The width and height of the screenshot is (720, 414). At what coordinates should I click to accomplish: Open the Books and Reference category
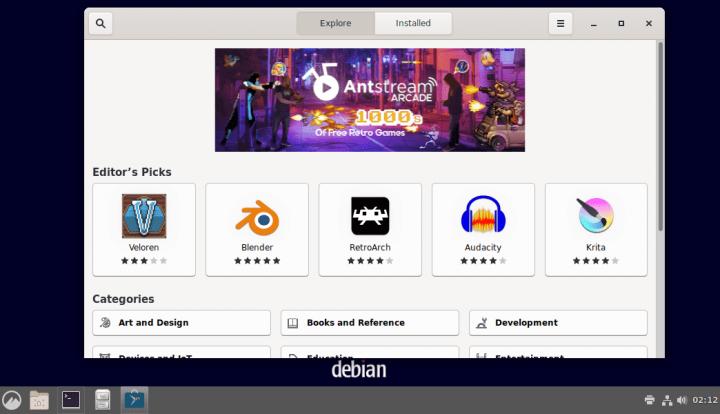(x=369, y=323)
